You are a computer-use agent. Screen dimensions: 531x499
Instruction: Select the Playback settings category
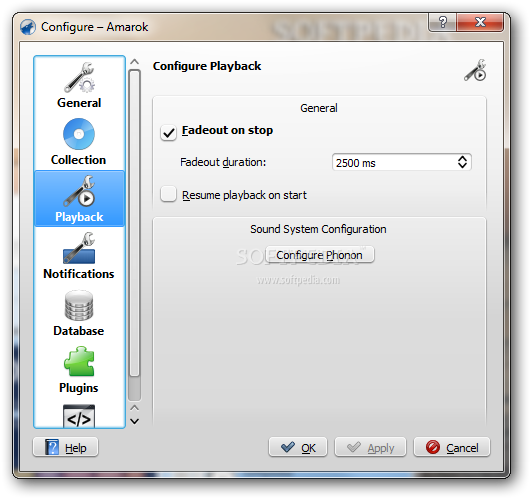point(79,198)
